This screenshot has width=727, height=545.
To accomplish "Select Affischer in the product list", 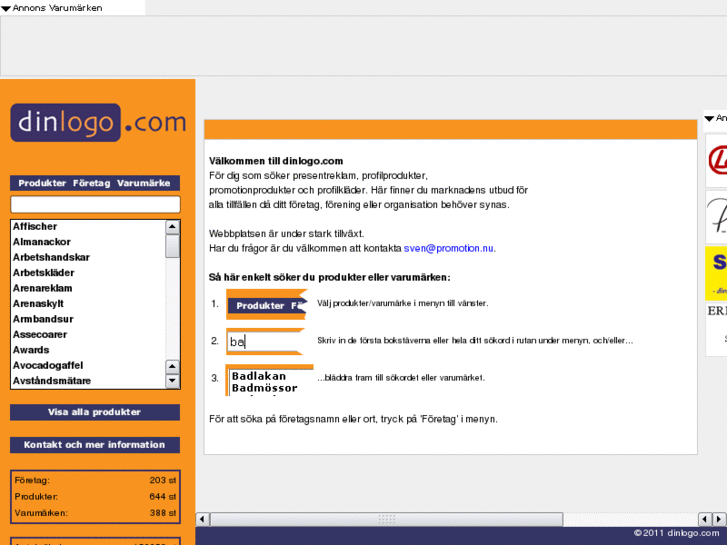I will [35, 226].
